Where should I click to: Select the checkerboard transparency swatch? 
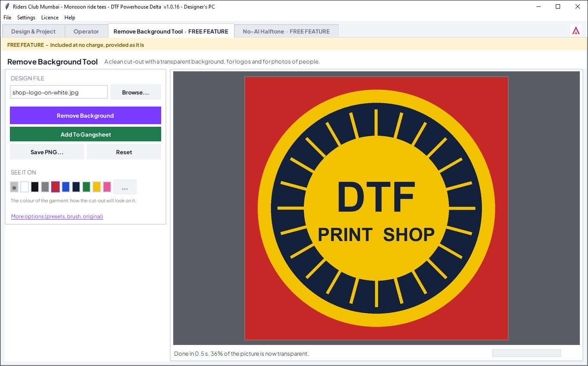(14, 187)
